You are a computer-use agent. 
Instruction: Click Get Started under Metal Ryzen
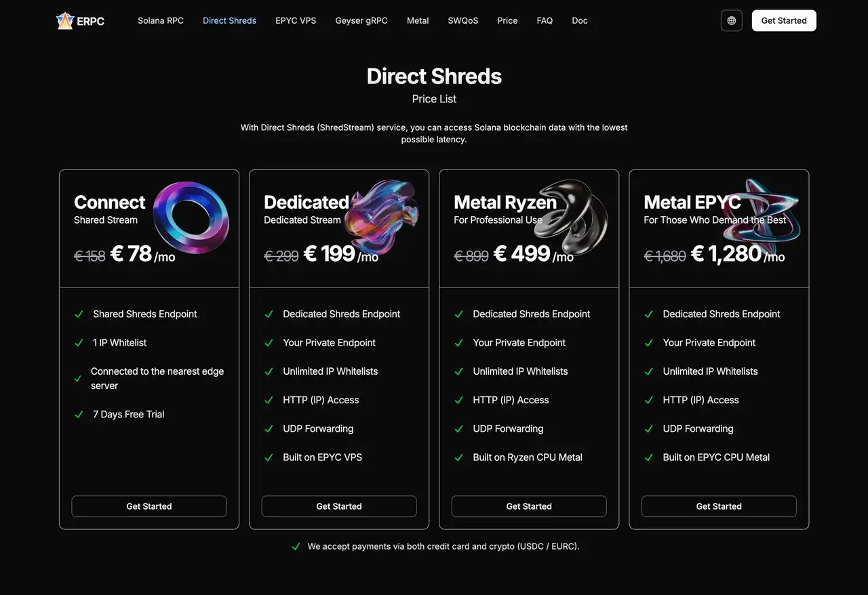(x=529, y=506)
